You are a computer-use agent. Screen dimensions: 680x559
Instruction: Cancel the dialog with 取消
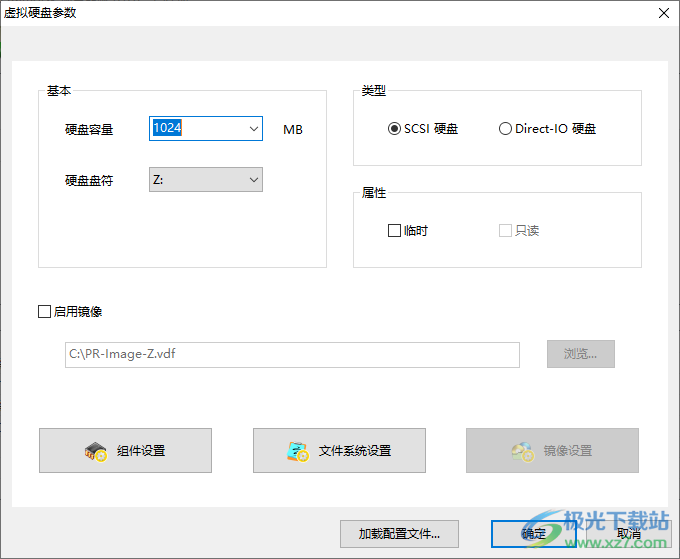click(x=629, y=534)
